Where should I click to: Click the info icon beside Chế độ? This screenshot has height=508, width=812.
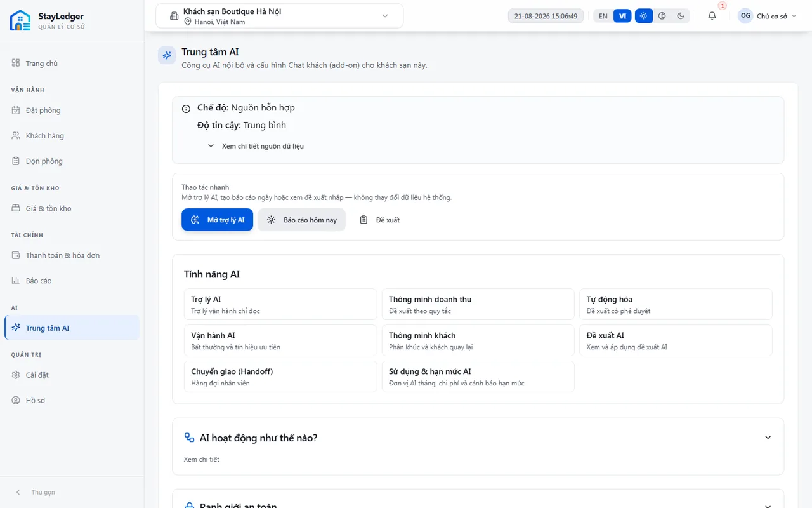coord(186,109)
